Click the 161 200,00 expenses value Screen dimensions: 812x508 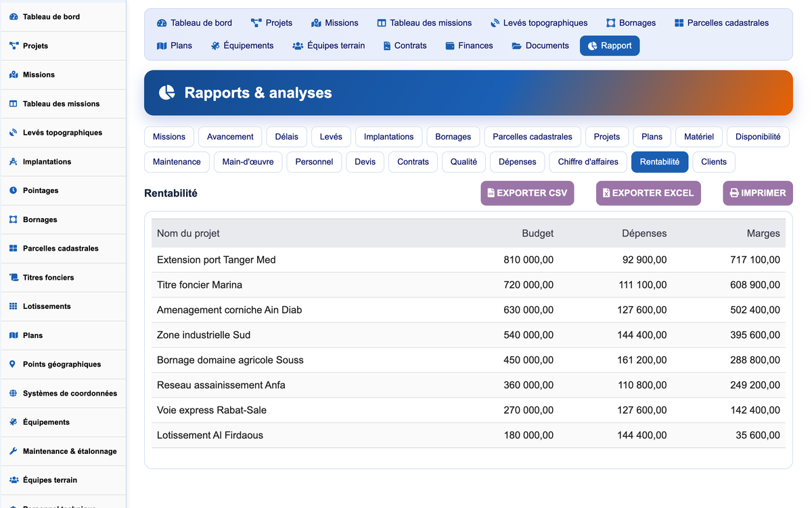click(x=642, y=360)
